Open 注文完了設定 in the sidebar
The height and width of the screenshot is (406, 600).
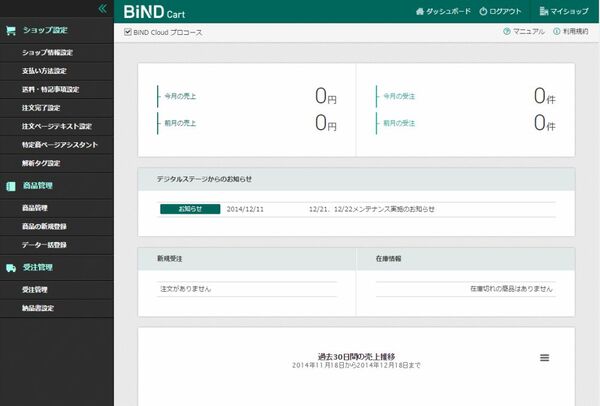[41, 108]
